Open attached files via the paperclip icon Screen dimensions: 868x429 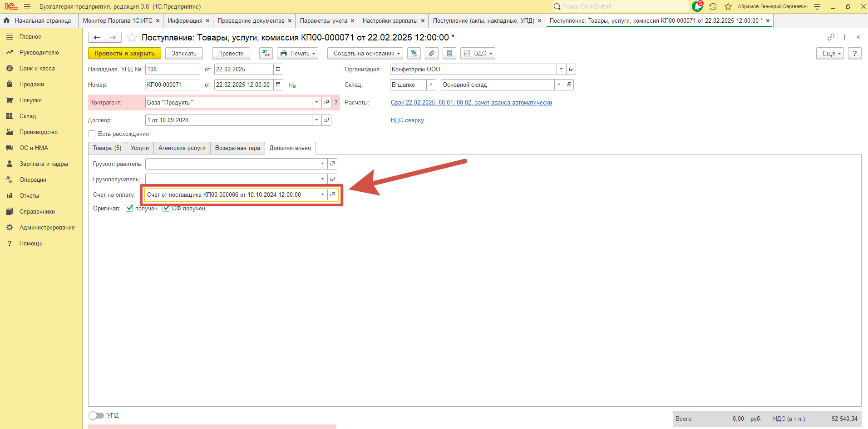(432, 53)
